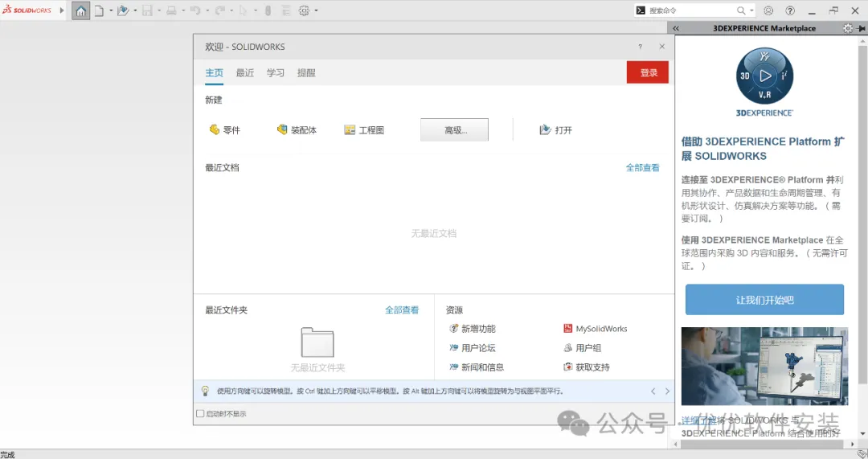
Task: Click the status bar tag icon at bottom-right
Action: 862,454
